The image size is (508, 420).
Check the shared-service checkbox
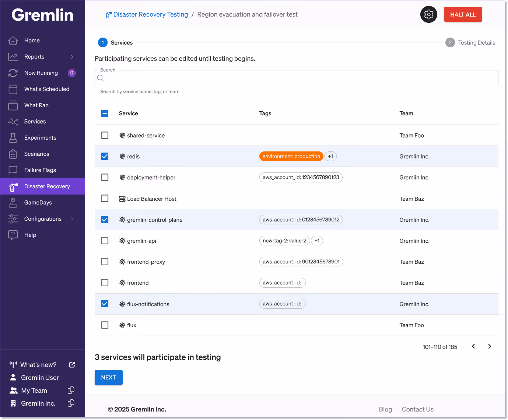pos(105,135)
